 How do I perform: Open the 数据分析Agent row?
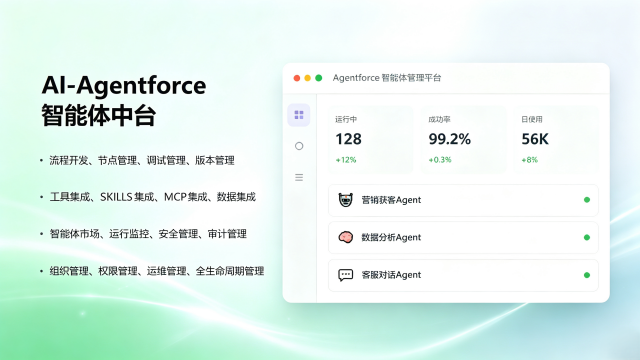(463, 238)
